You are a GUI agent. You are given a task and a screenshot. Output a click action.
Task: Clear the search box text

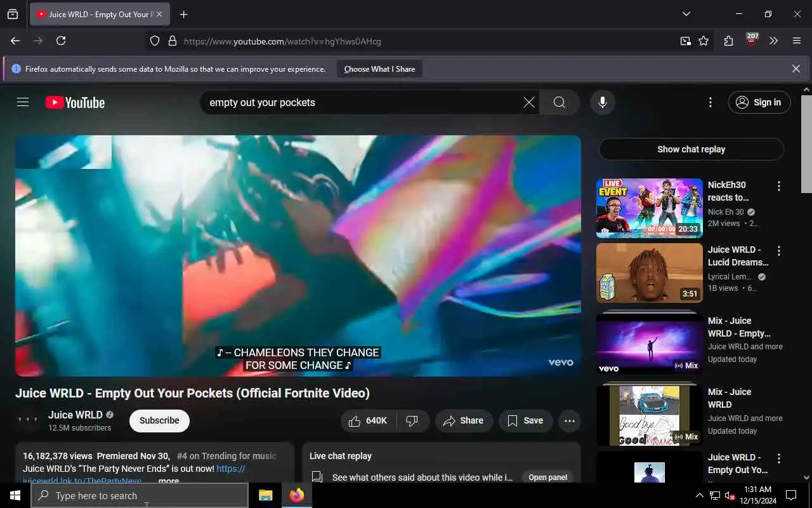(x=528, y=102)
